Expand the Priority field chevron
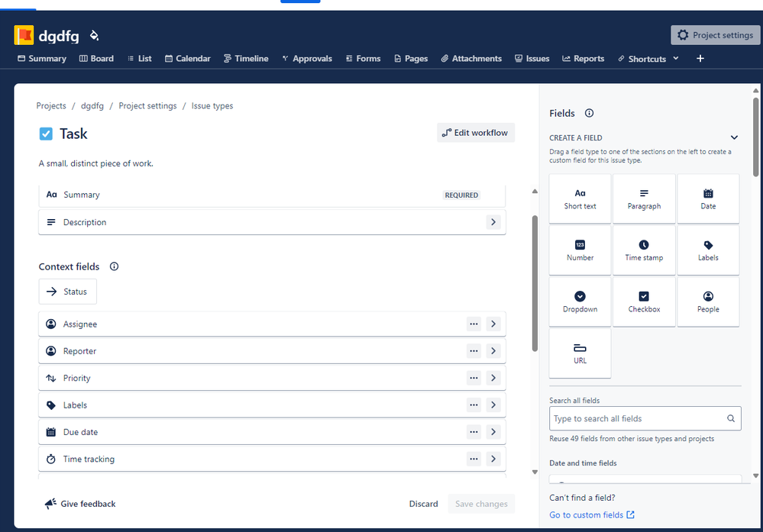Viewport: 763px width, 532px height. [x=493, y=378]
